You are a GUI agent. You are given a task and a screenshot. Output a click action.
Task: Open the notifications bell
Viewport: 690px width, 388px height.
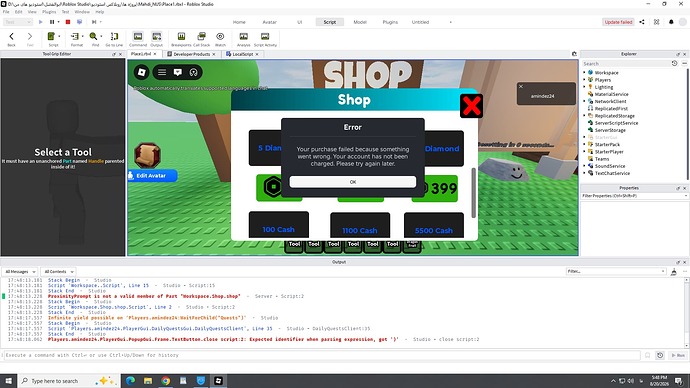coord(671,22)
